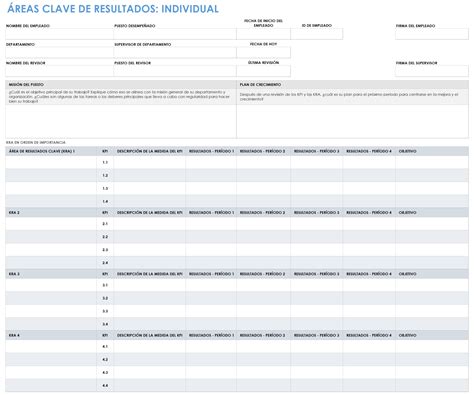474x395 pixels.
Task: Select KPI number 1.1 cell
Action: (x=105, y=162)
